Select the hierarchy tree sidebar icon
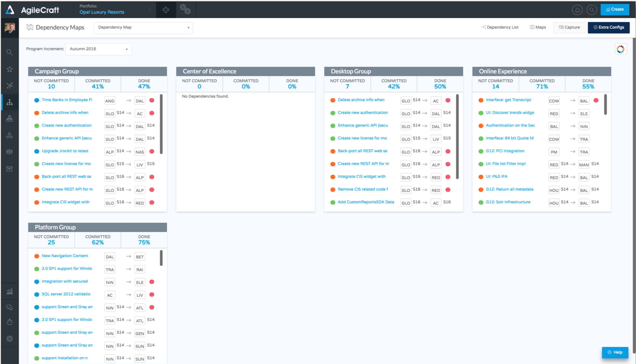636x364 pixels. [x=10, y=102]
